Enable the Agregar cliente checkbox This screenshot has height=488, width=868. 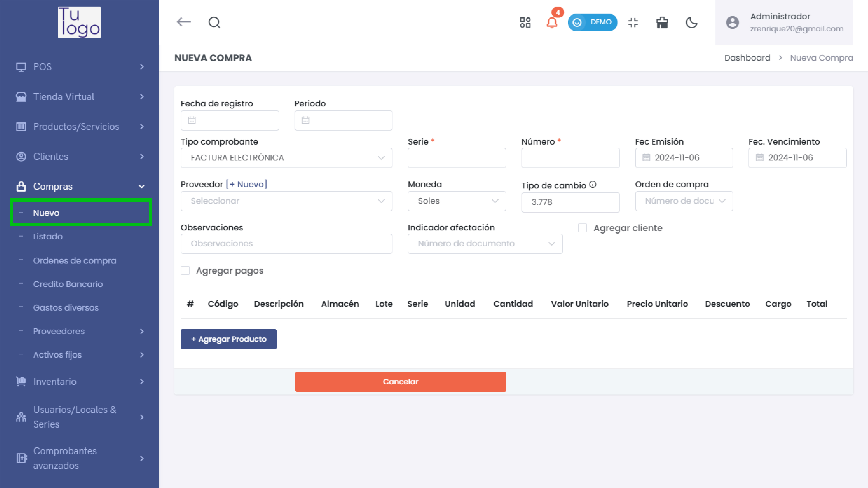click(x=582, y=228)
